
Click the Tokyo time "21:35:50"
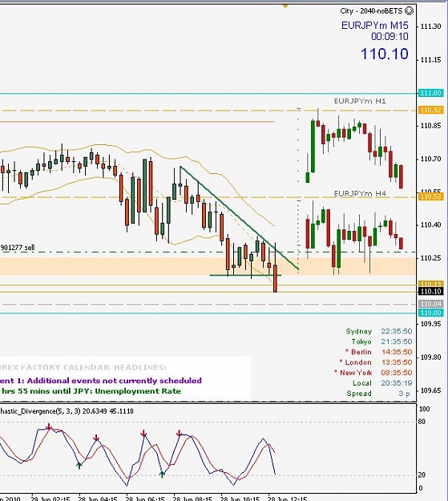pyautogui.click(x=396, y=341)
